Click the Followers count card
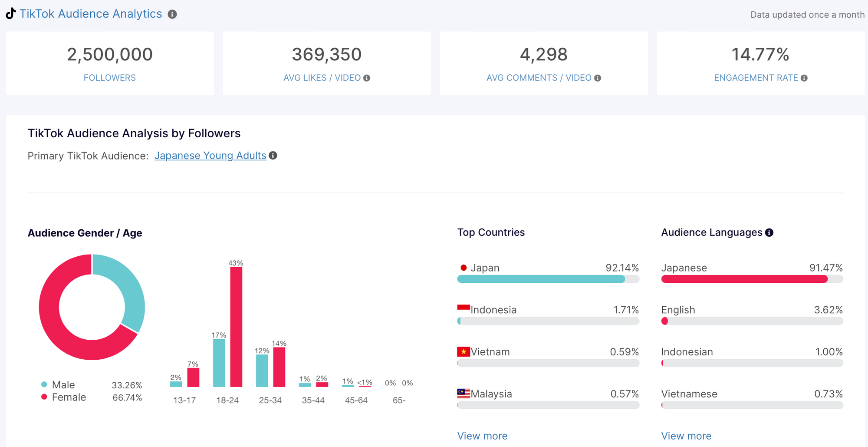 (110, 63)
